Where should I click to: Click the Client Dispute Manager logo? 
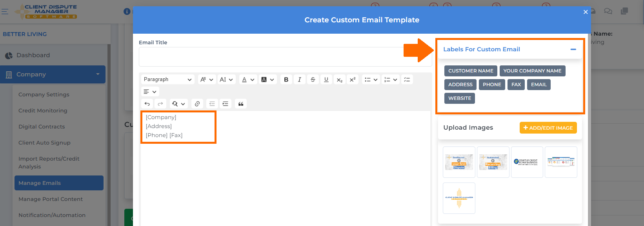pos(46,11)
